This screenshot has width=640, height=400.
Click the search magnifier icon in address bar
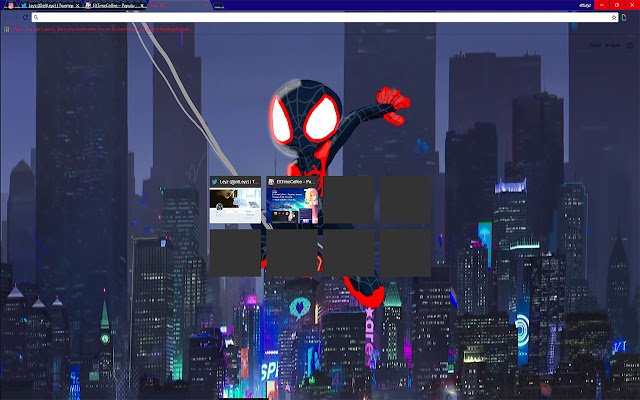coord(36,18)
